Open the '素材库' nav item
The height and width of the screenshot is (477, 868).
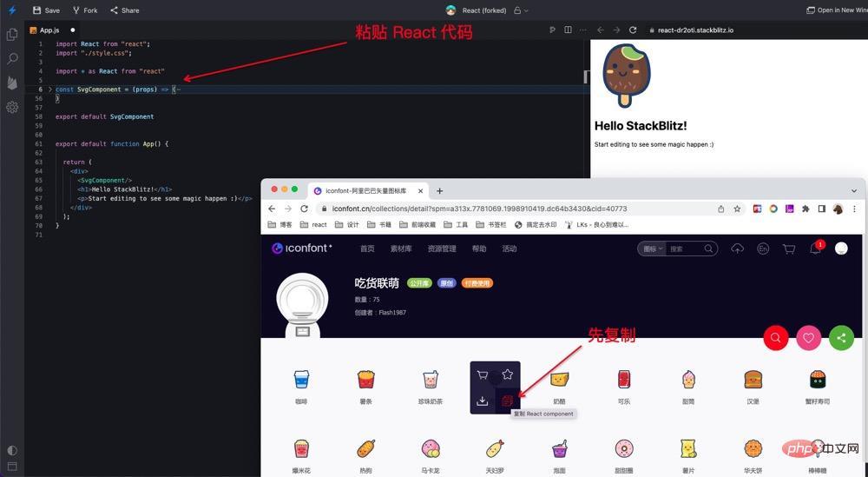[401, 248]
